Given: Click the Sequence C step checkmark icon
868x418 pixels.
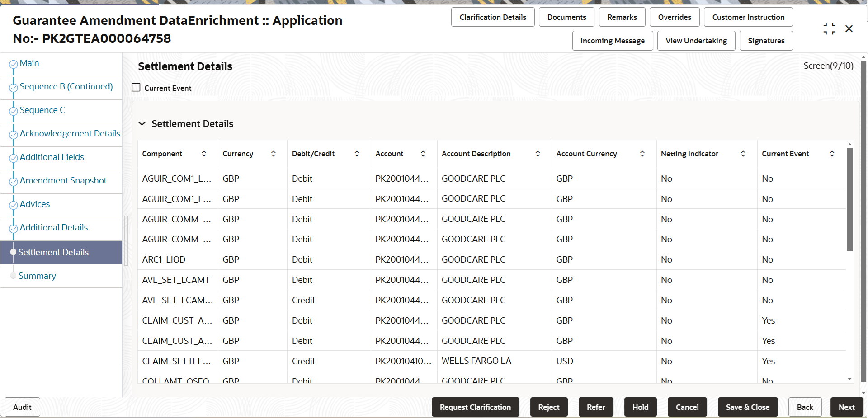Looking at the screenshot, I should [x=14, y=111].
